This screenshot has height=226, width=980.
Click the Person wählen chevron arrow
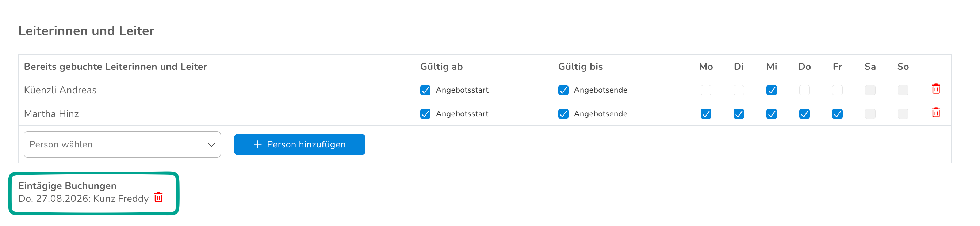[211, 145]
